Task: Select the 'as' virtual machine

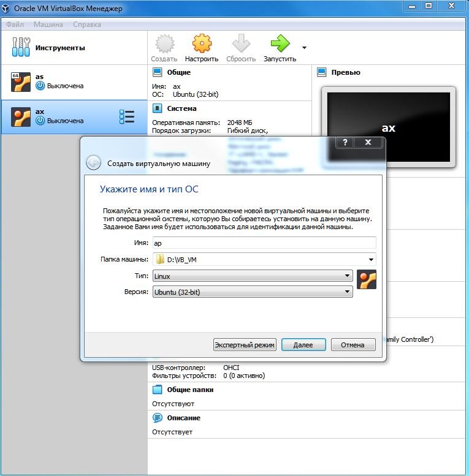Action: [74, 82]
